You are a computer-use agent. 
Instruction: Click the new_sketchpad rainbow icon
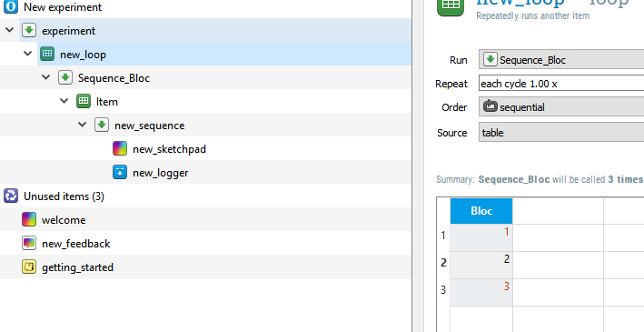click(x=120, y=149)
